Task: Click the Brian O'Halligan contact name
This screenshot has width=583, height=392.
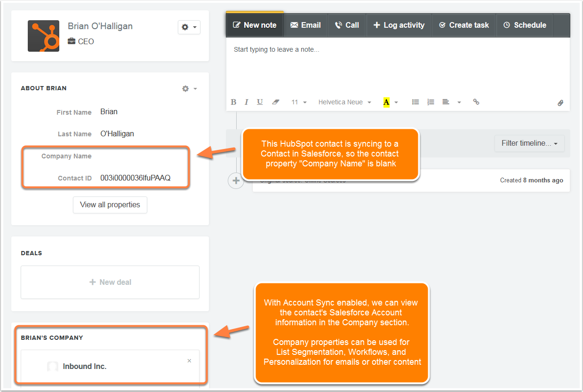Action: [100, 26]
